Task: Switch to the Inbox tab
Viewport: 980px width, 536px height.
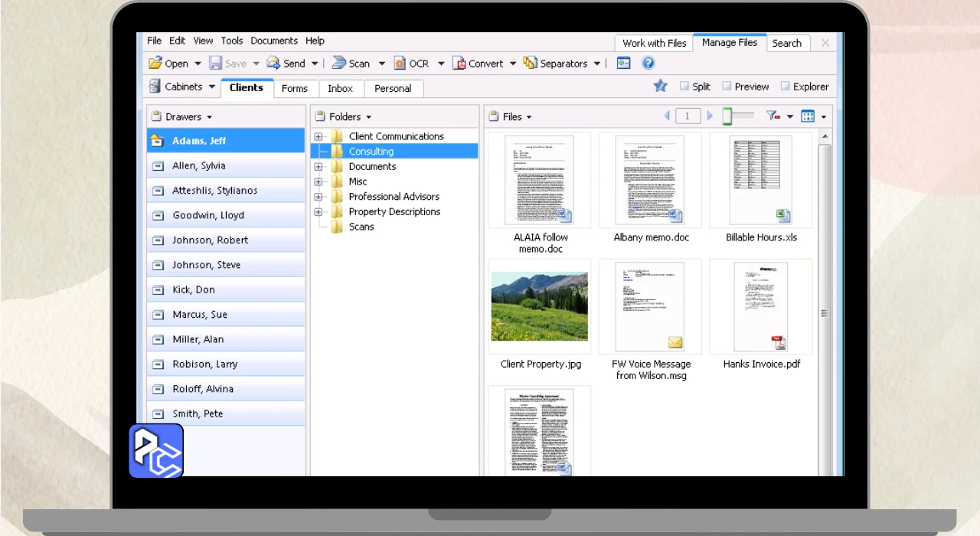Action: point(340,88)
